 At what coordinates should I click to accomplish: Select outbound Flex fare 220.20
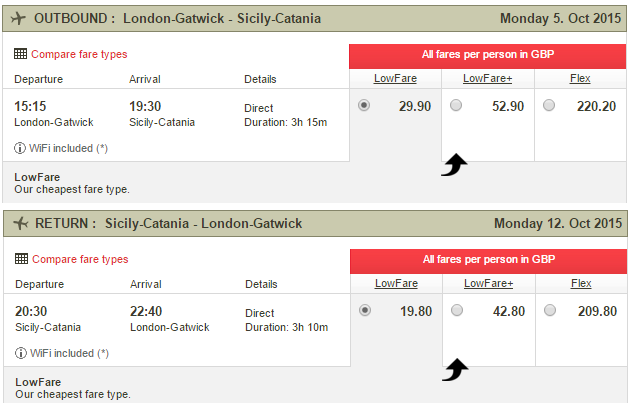(549, 105)
